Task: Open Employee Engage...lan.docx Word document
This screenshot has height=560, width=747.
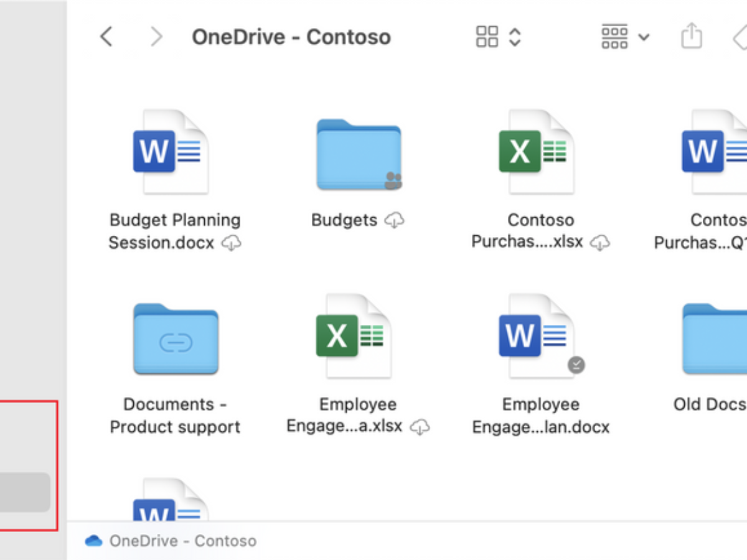Action: (x=537, y=336)
